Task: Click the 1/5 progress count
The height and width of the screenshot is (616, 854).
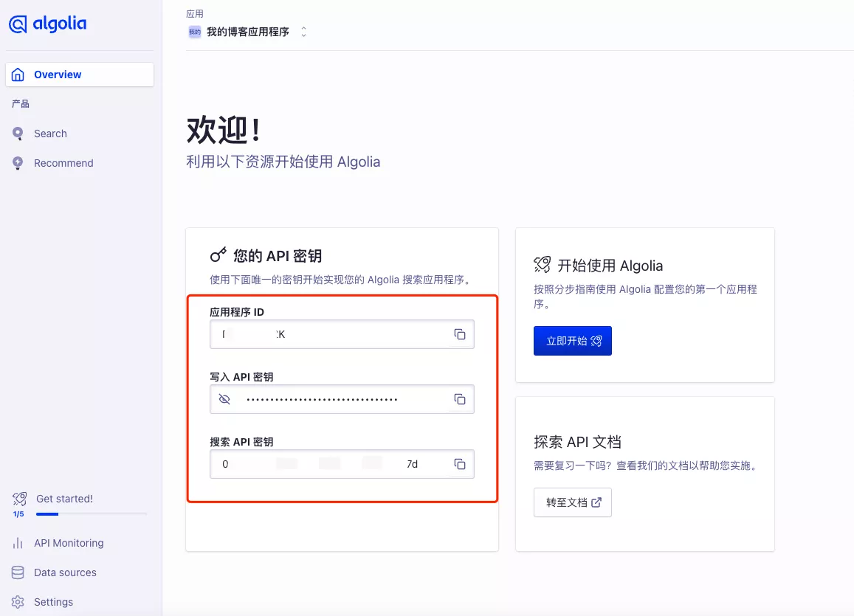Action: point(18,514)
